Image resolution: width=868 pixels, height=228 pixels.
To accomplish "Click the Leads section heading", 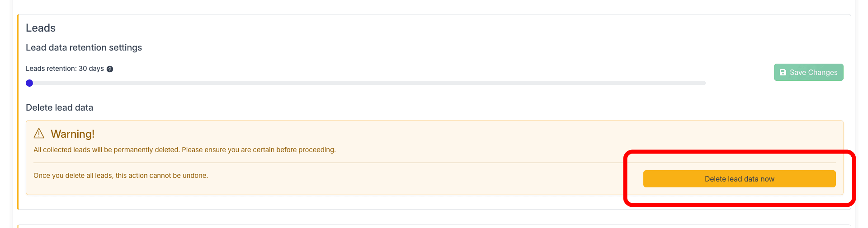I will [x=41, y=28].
